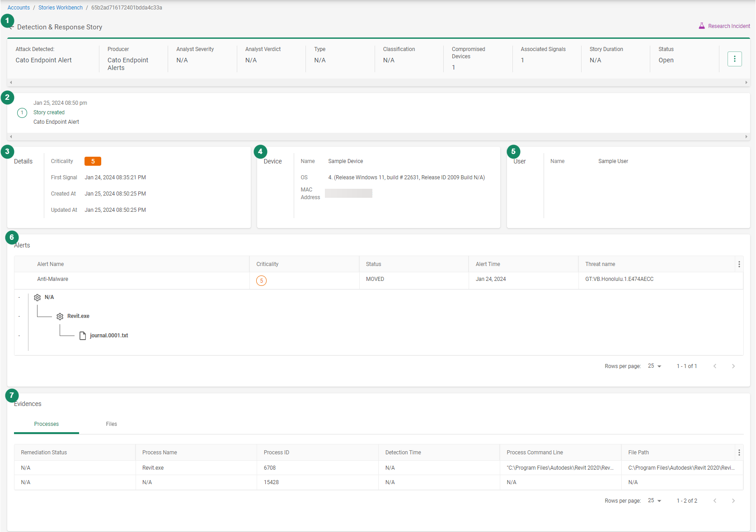Open Alerts rows per page dropdown
The height and width of the screenshot is (532, 756).
coord(654,366)
